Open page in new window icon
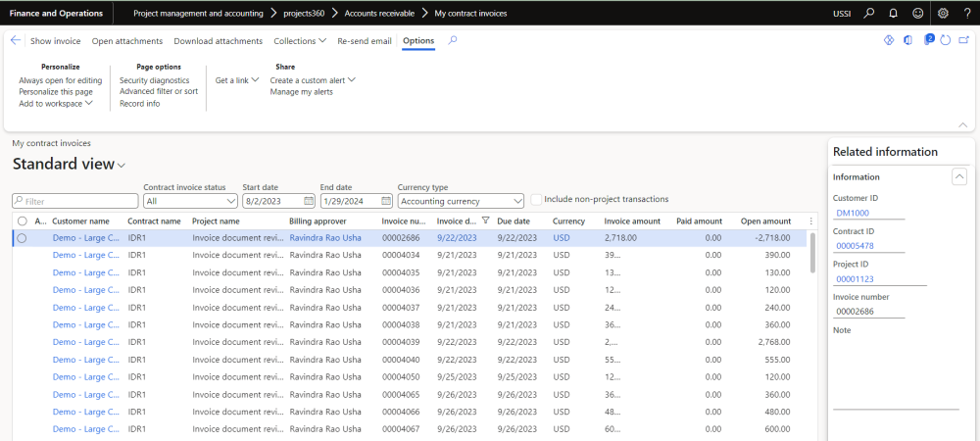Screen dimensions: 980x441 (962, 41)
